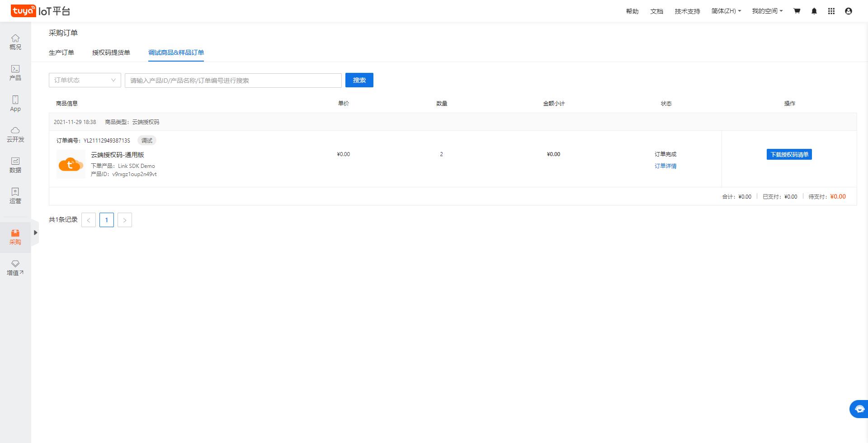This screenshot has width=868, height=443.
Task: Open 云开发 cloud development in sidebar
Action: pyautogui.click(x=15, y=134)
